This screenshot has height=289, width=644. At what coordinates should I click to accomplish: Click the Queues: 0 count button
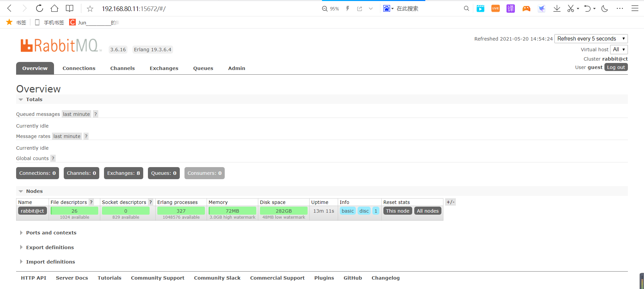tap(164, 173)
